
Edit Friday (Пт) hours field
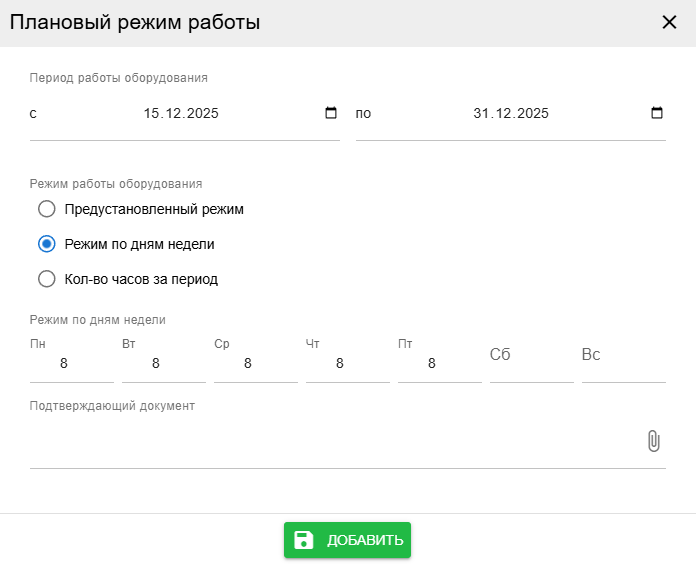(439, 364)
